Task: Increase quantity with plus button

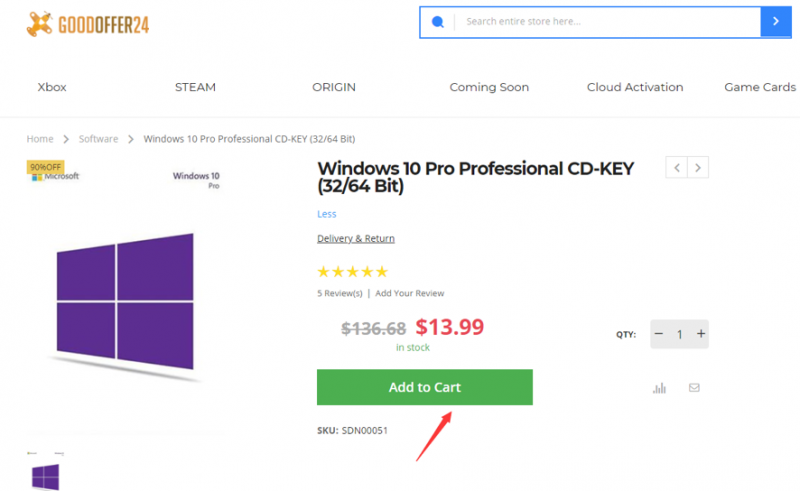Action: click(x=701, y=334)
